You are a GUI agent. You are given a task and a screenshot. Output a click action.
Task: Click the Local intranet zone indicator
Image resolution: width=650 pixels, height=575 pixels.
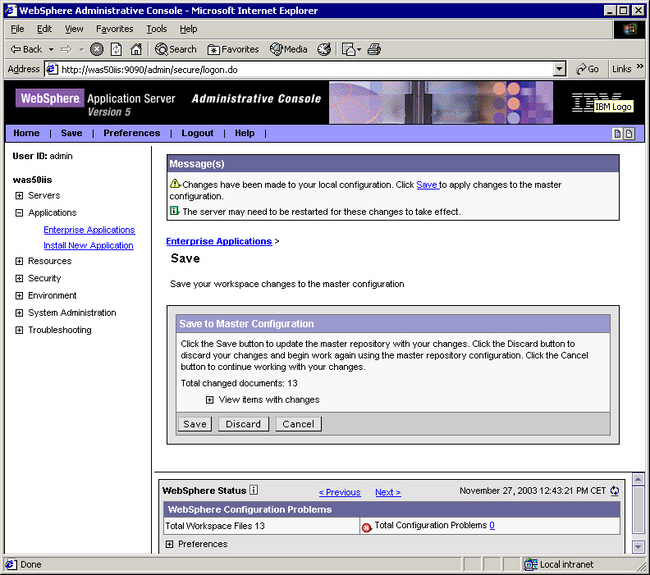coord(559,565)
